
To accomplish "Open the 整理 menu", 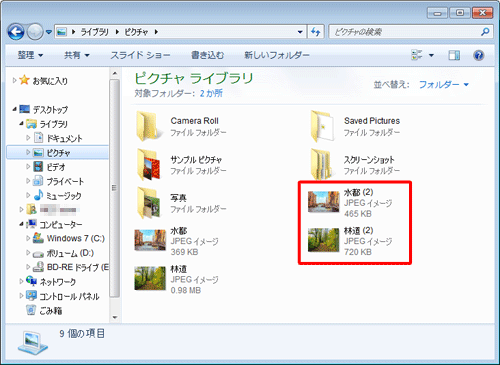I will (30, 55).
